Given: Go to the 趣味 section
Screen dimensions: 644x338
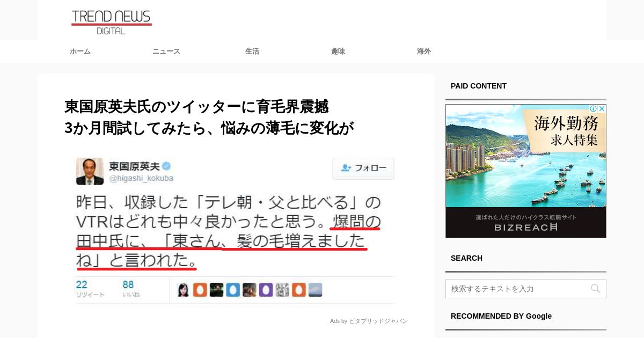Looking at the screenshot, I should pos(338,52).
